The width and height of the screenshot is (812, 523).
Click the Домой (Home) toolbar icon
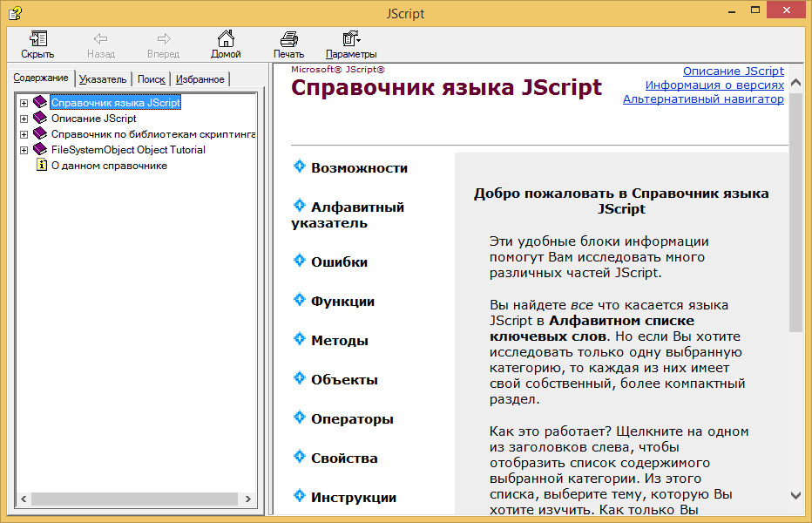click(x=226, y=39)
